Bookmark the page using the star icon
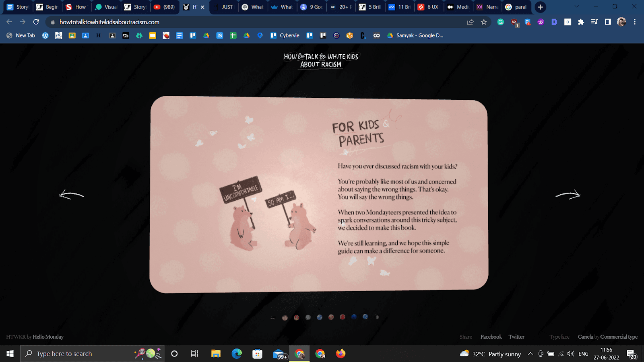644x362 pixels. coord(483,22)
